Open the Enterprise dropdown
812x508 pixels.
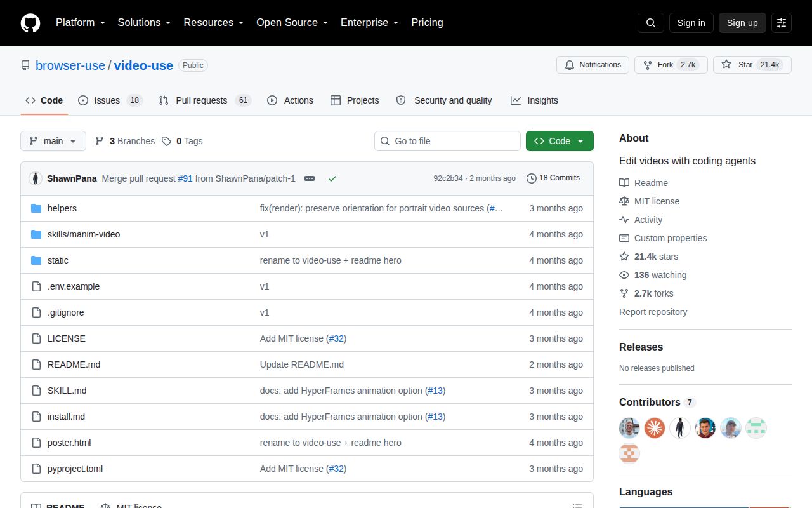(369, 23)
